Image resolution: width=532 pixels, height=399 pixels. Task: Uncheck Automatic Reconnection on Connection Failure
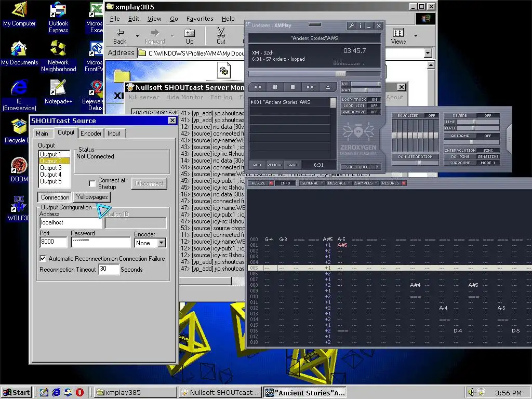click(43, 259)
